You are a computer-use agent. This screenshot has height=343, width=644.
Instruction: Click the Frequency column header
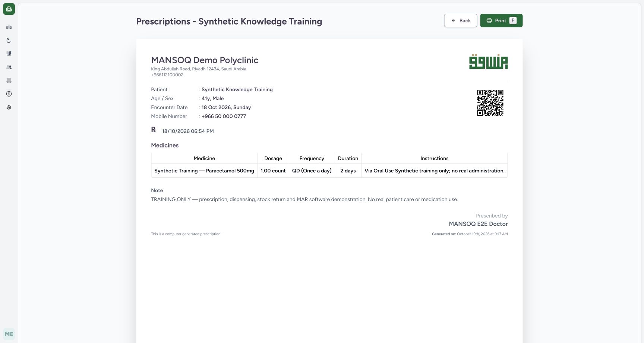tap(312, 158)
